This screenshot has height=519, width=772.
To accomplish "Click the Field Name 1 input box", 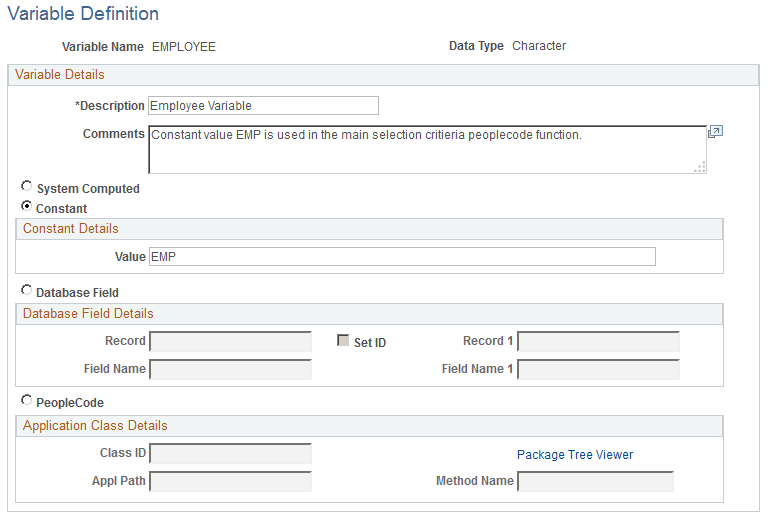I will 598,370.
